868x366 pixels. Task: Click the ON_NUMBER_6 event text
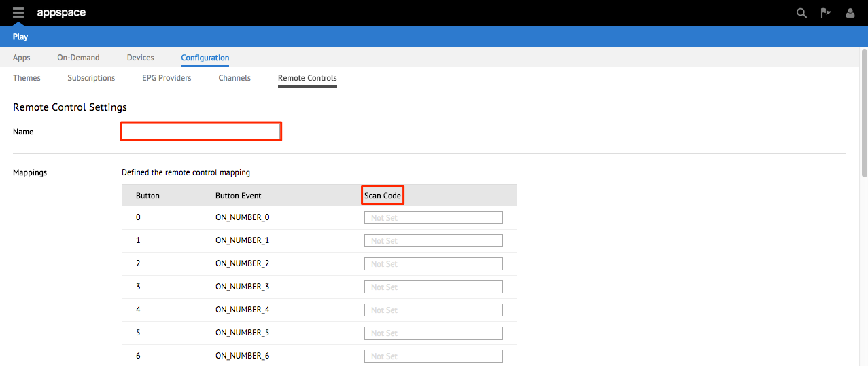243,356
